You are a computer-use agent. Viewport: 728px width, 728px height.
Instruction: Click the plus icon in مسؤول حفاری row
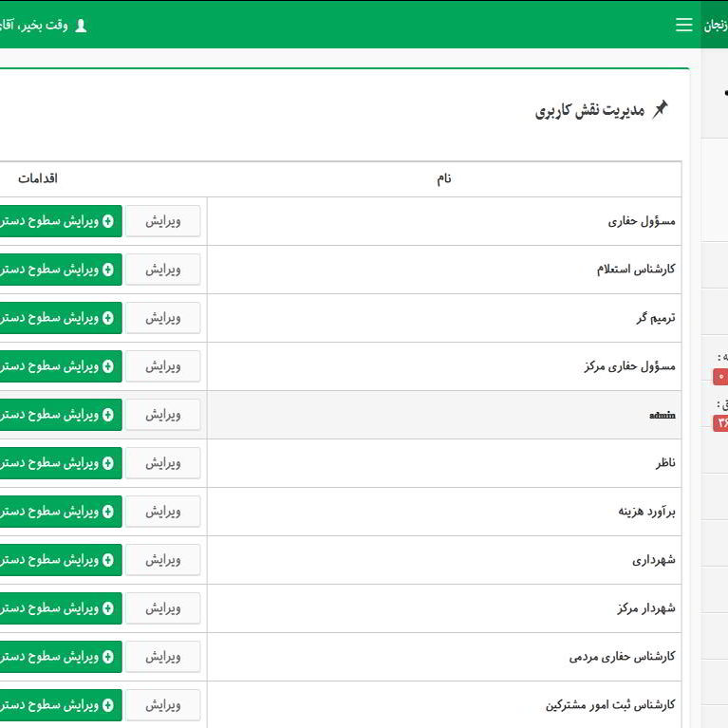[x=107, y=221]
